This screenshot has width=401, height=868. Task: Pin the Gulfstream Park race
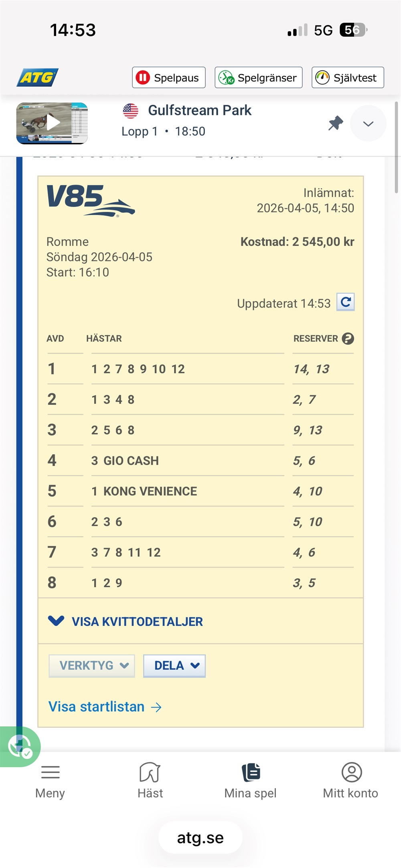[336, 123]
